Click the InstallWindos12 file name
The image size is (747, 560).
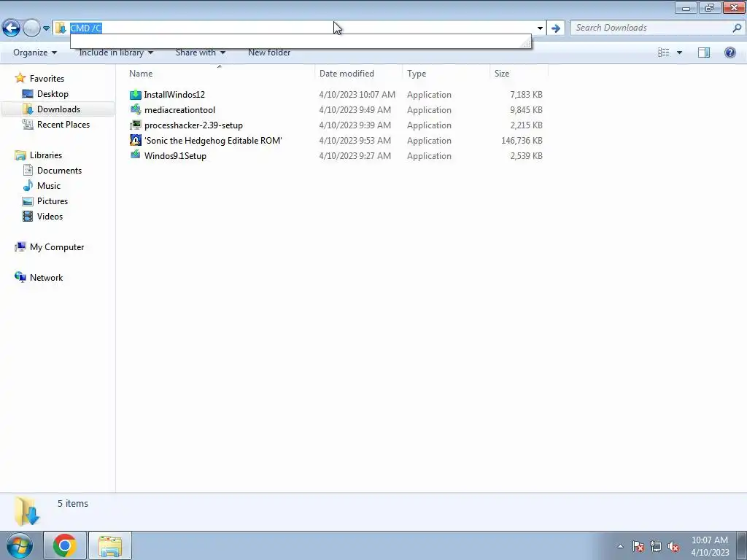[x=174, y=95]
